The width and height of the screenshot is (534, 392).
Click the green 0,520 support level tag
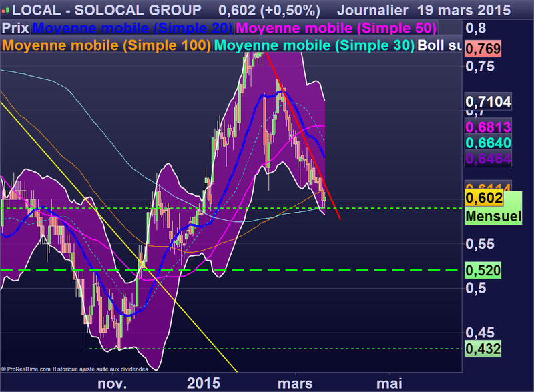pyautogui.click(x=483, y=271)
